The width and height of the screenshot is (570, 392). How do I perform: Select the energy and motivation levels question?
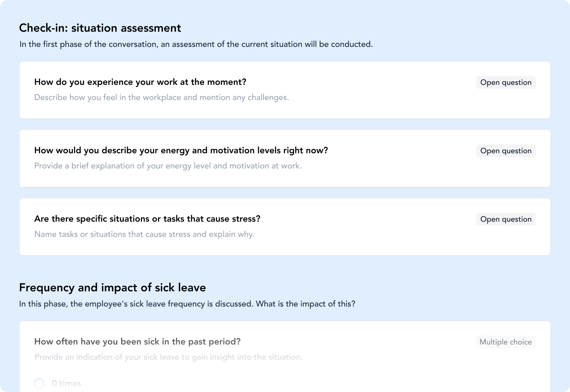tap(285, 158)
